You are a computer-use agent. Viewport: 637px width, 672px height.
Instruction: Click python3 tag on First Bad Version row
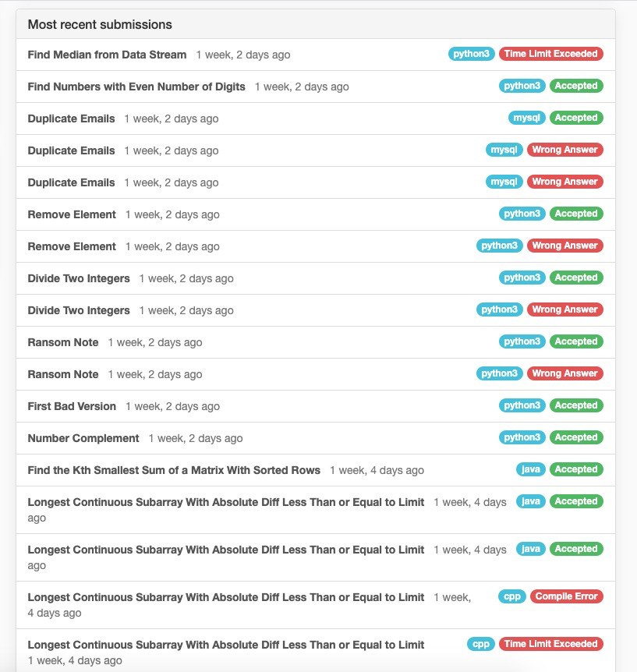522,405
